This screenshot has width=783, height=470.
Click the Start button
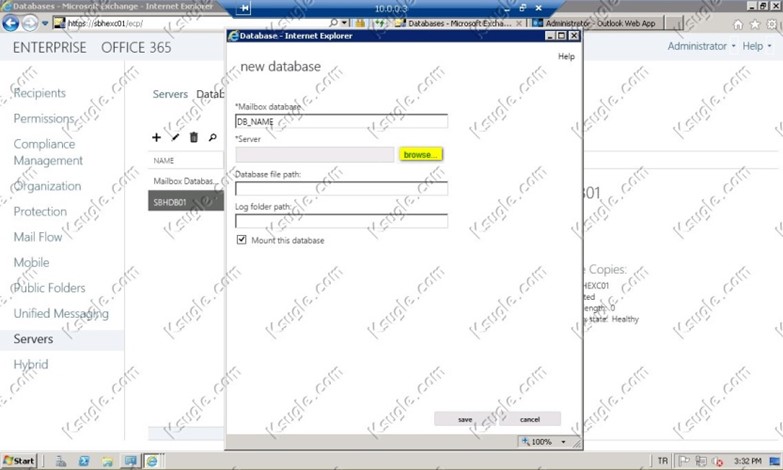18,461
